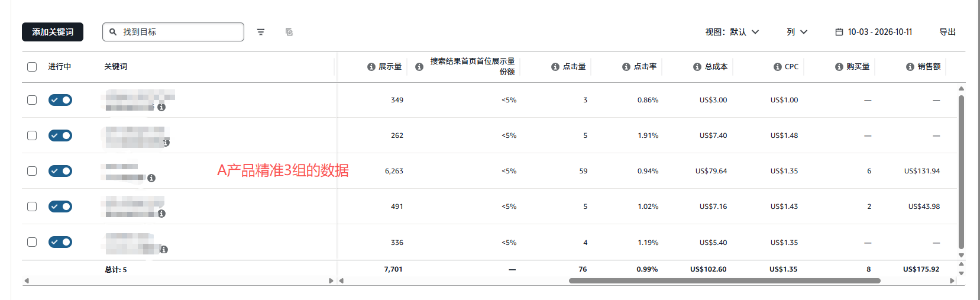
Task: Tick checkbox for the US$79.64 cost row
Action: [32, 171]
